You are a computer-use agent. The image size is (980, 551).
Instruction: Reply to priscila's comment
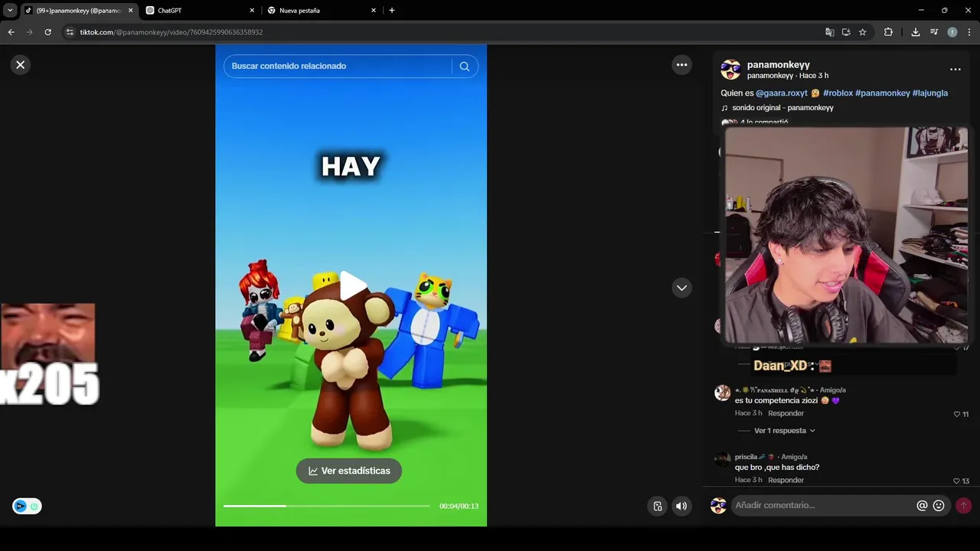786,480
